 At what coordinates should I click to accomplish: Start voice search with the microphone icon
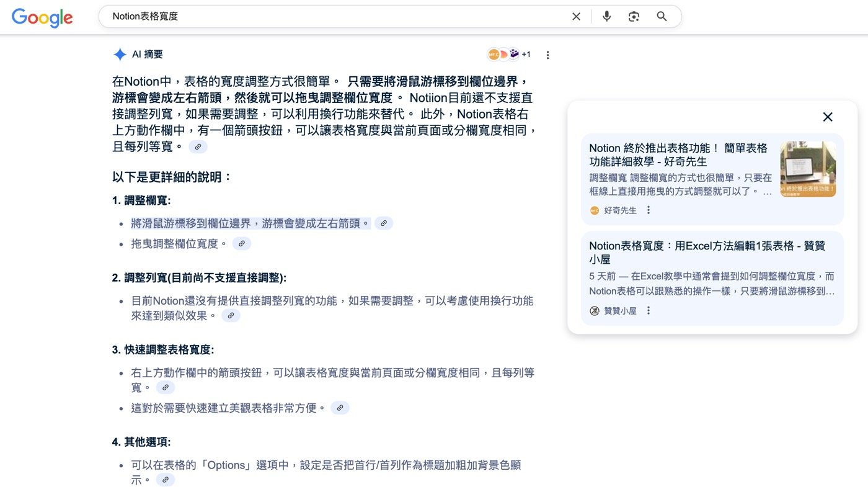pyautogui.click(x=606, y=17)
